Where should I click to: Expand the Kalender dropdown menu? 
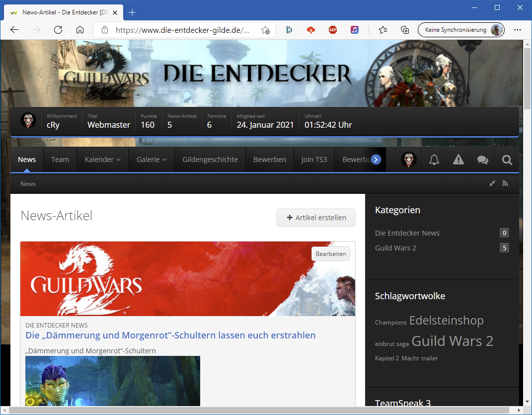pos(102,160)
